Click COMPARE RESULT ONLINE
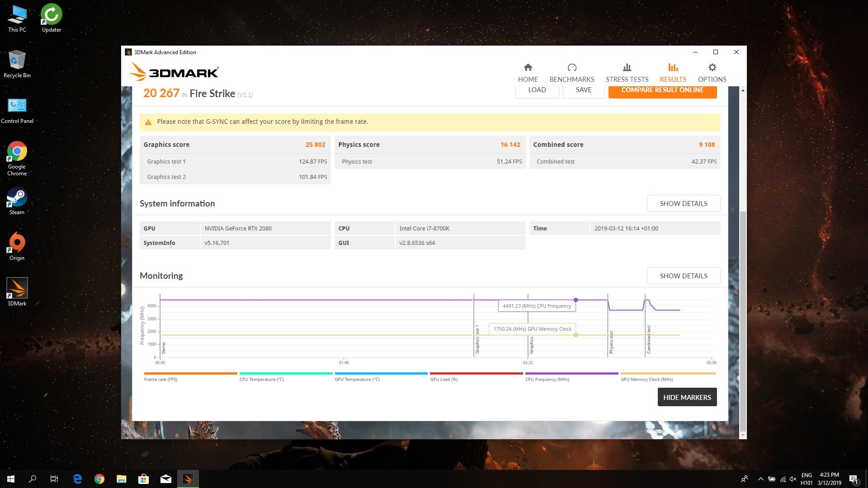Viewport: 868px width, 488px height. [x=662, y=90]
